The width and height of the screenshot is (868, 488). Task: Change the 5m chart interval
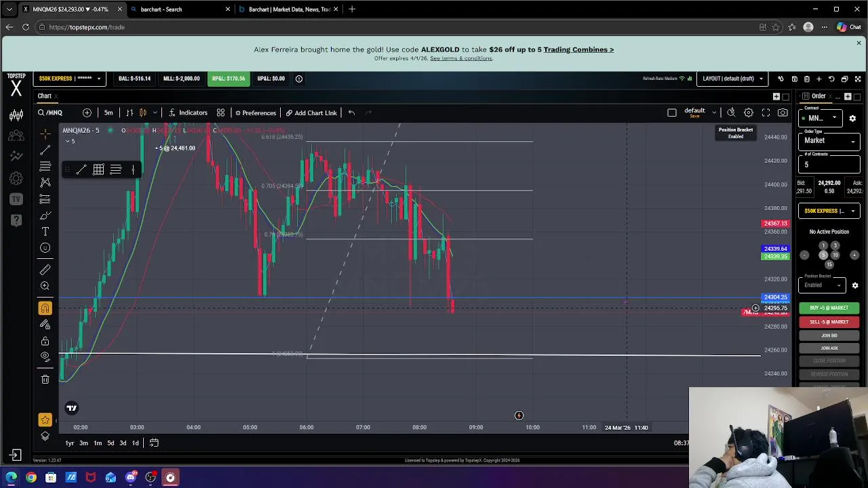coord(108,113)
